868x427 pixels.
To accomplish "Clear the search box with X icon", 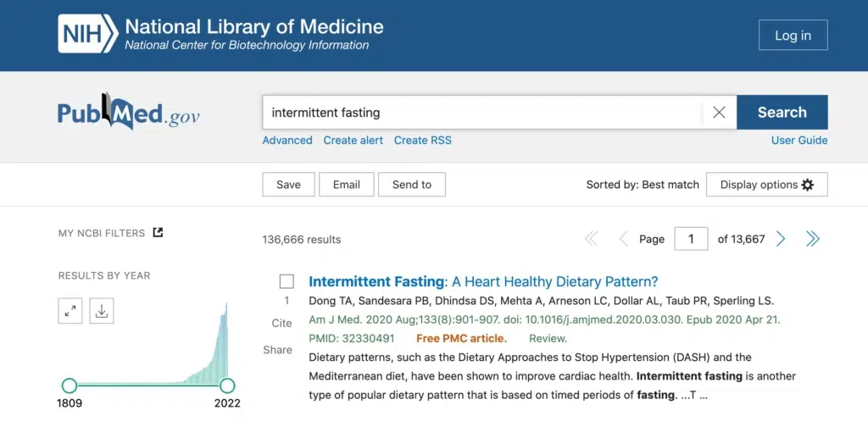I will [x=719, y=112].
